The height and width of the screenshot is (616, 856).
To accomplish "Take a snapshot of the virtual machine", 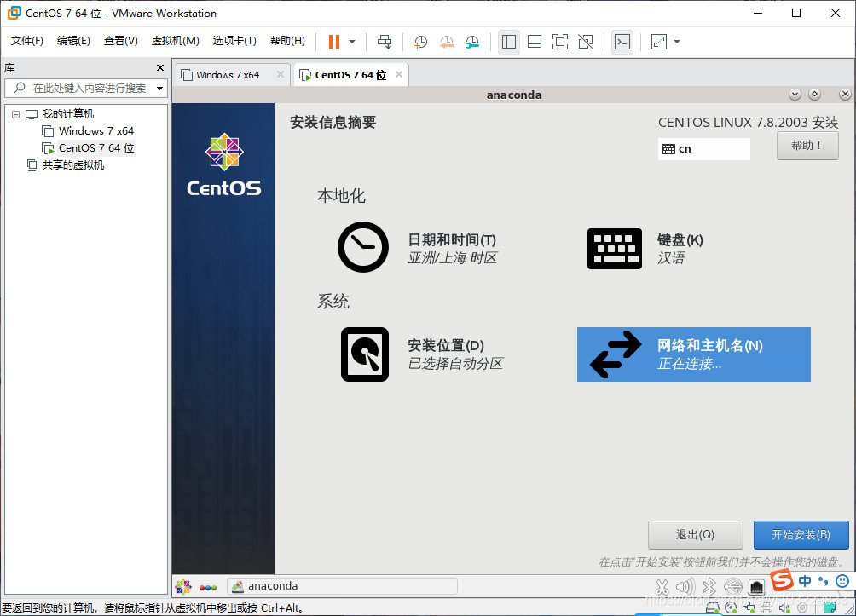I will 420,41.
